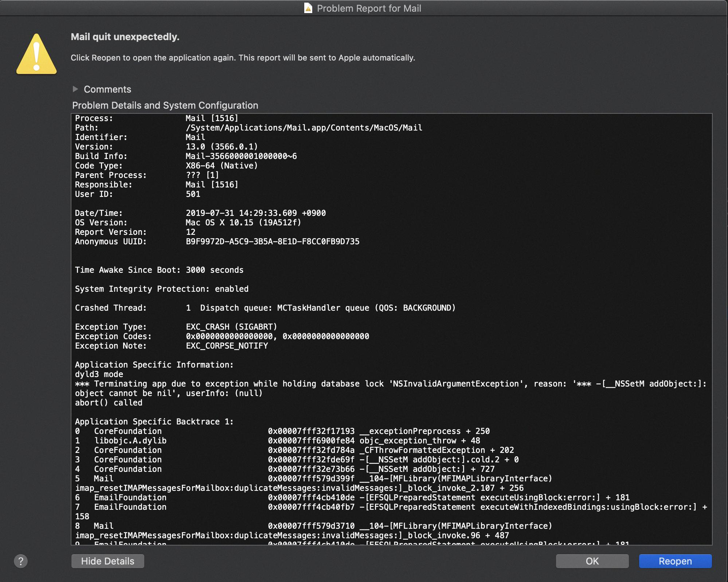Click the Comments label
This screenshot has width=728, height=582.
[x=107, y=89]
